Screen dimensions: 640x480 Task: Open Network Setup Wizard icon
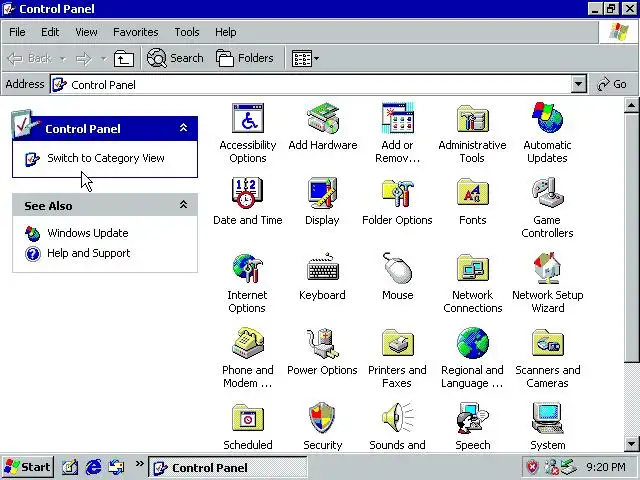tap(547, 268)
